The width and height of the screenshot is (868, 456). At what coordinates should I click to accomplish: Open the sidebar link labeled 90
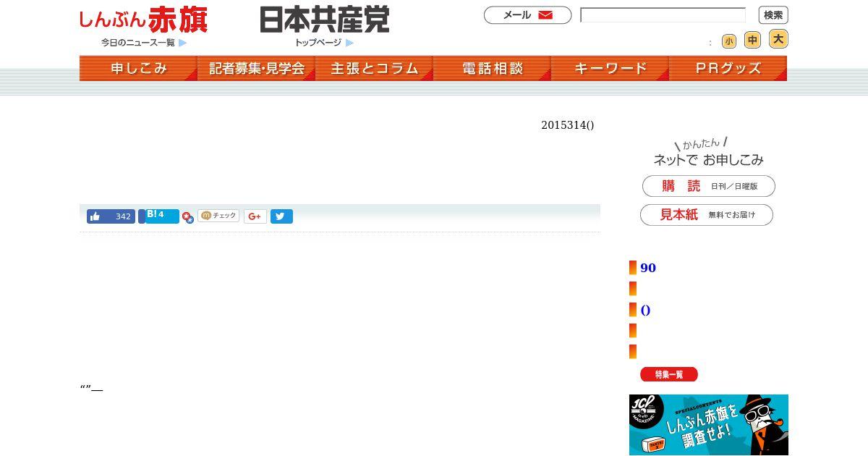648,268
